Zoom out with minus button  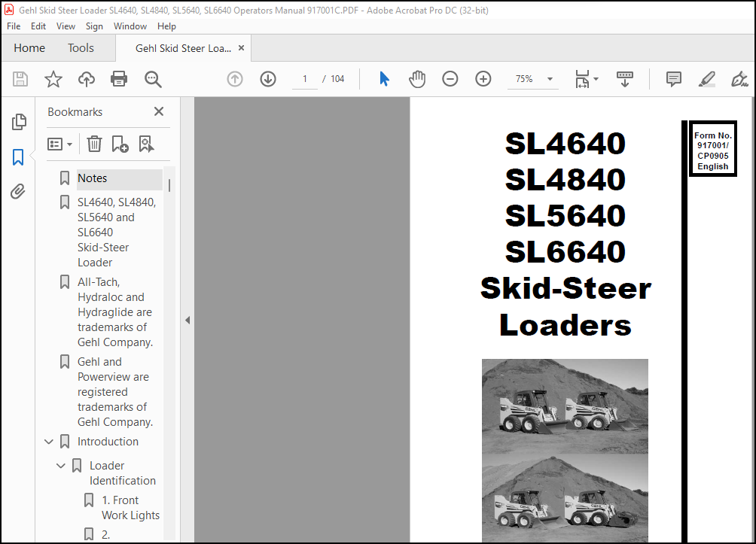tap(450, 79)
